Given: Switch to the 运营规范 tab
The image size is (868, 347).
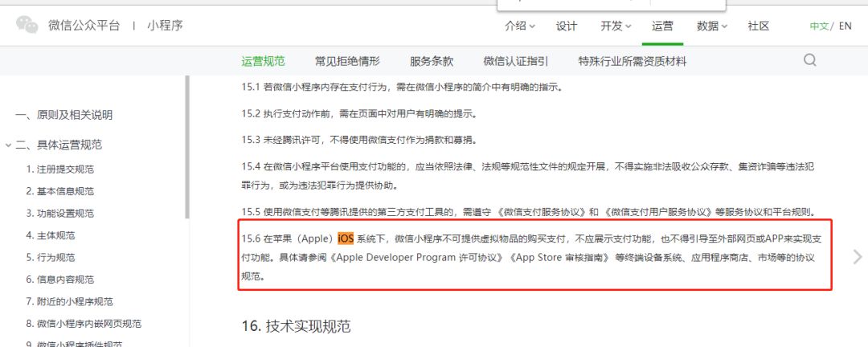Looking at the screenshot, I should point(263,61).
